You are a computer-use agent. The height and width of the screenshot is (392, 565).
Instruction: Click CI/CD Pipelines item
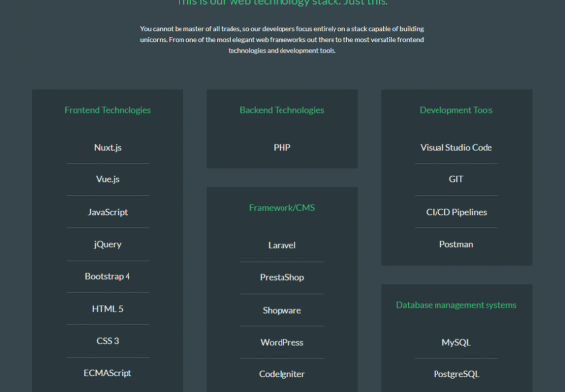(x=456, y=212)
